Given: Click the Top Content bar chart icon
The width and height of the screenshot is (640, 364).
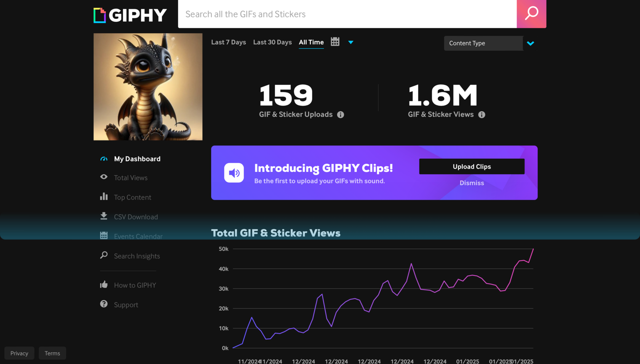Looking at the screenshot, I should point(104,196).
